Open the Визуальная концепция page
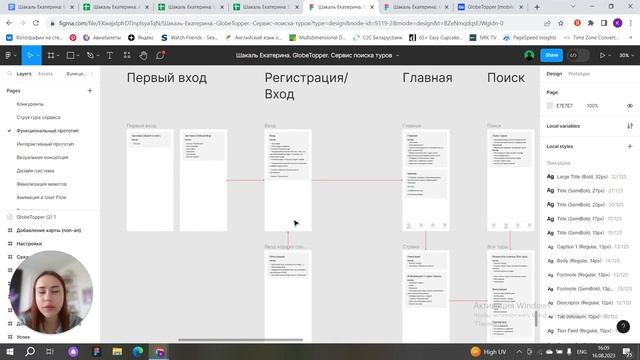The width and height of the screenshot is (640, 360). pos(42,157)
